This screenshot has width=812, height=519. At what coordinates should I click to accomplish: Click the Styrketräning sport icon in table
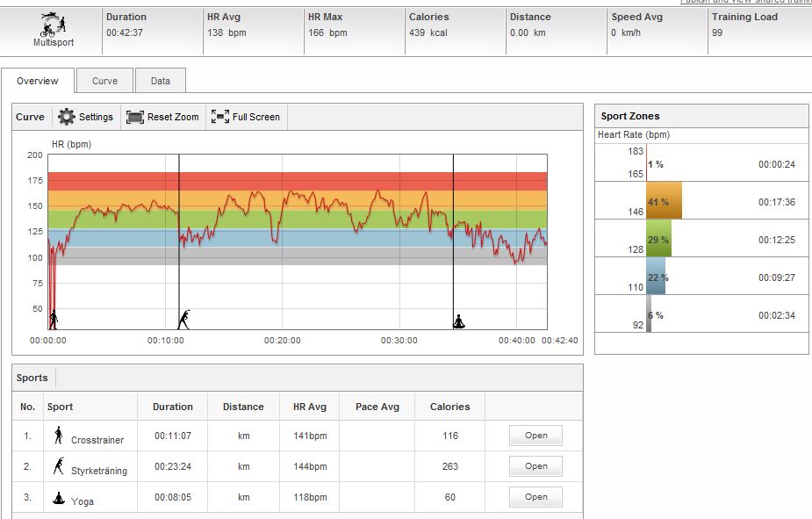tap(59, 465)
